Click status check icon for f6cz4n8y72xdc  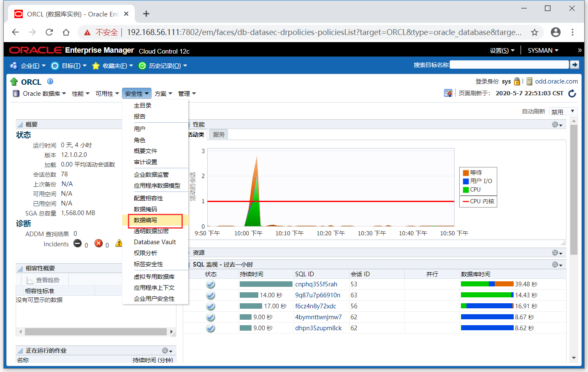tap(211, 306)
